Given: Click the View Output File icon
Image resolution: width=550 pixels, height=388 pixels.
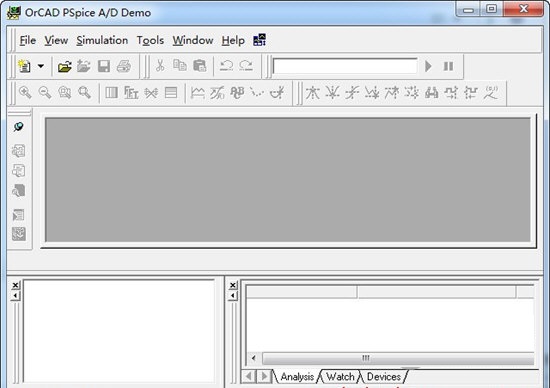Looking at the screenshot, I should tap(19, 171).
